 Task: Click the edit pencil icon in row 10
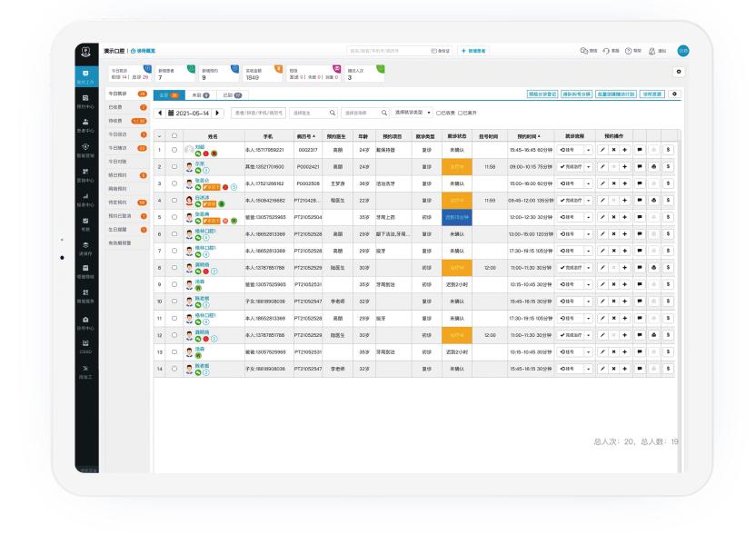[x=602, y=302]
